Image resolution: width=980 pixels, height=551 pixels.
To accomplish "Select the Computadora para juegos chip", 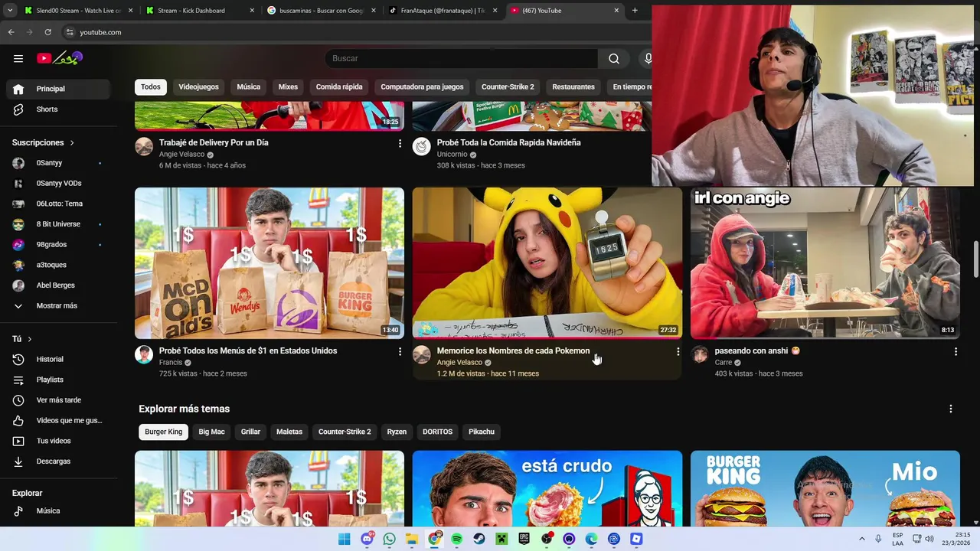I will [x=422, y=86].
